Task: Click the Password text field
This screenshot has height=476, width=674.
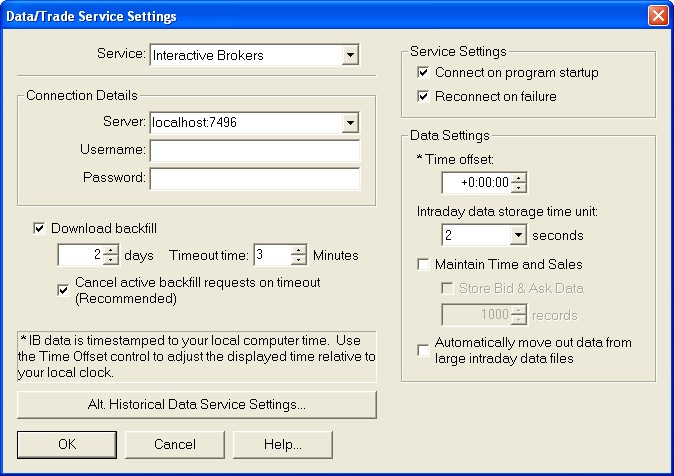Action: coord(254,179)
